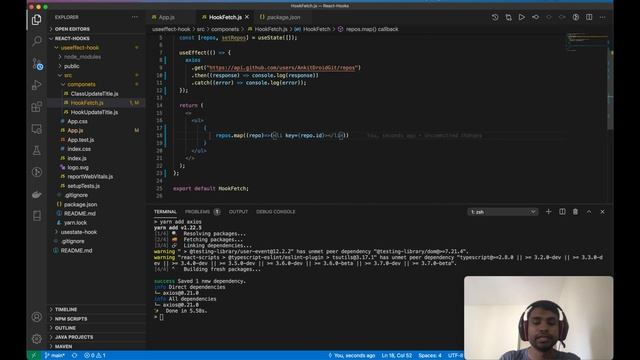Click 'repos.map() callback' in breadcrumbs

pos(372,29)
